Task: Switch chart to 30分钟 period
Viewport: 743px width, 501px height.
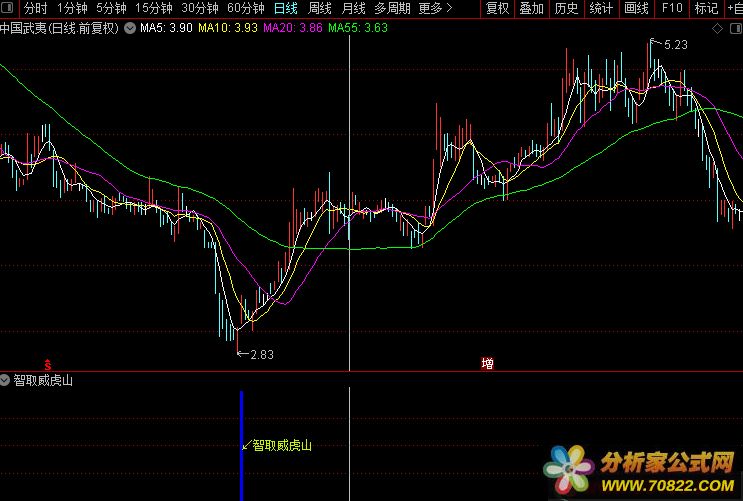Action: pos(199,8)
